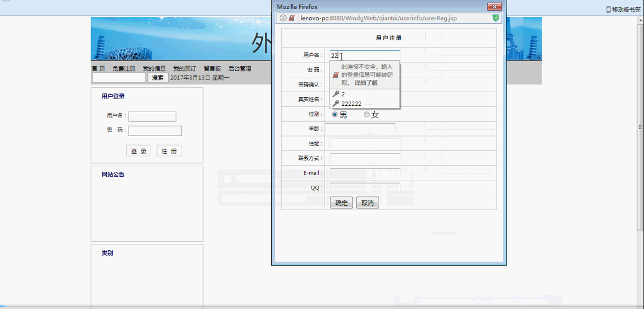Viewport: 644px width, 309px height.
Task: Click the date text 2017年3月13日 星期一
Action: pos(200,77)
